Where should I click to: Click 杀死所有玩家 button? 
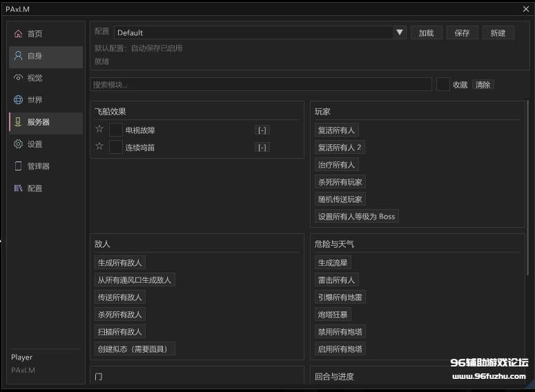point(340,182)
